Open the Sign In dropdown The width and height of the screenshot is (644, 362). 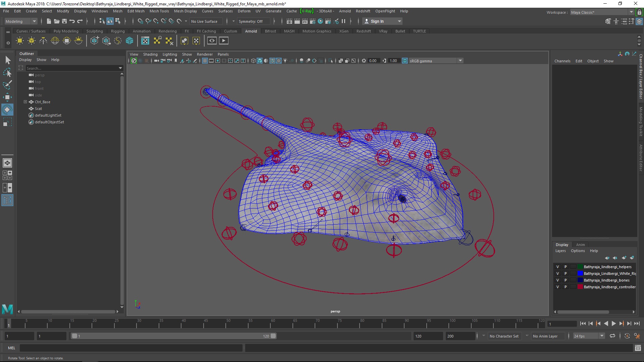(383, 21)
